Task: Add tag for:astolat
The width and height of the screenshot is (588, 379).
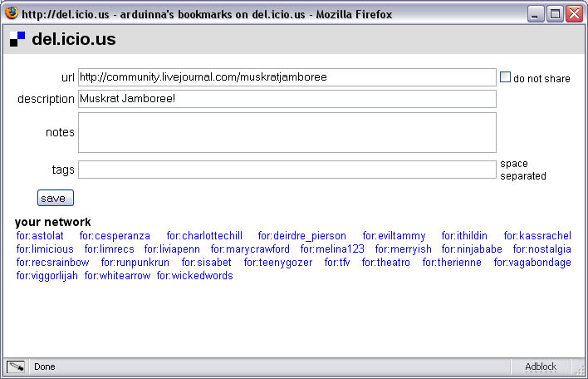Action: coord(40,236)
